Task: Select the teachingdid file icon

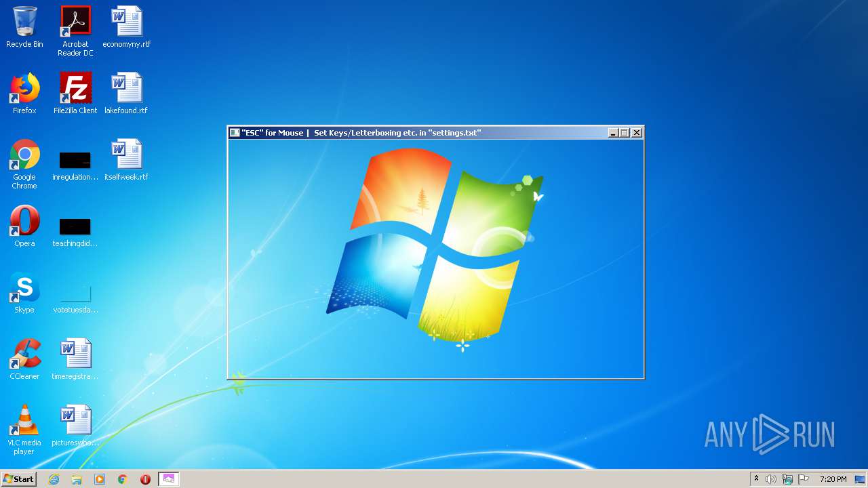Action: click(75, 231)
